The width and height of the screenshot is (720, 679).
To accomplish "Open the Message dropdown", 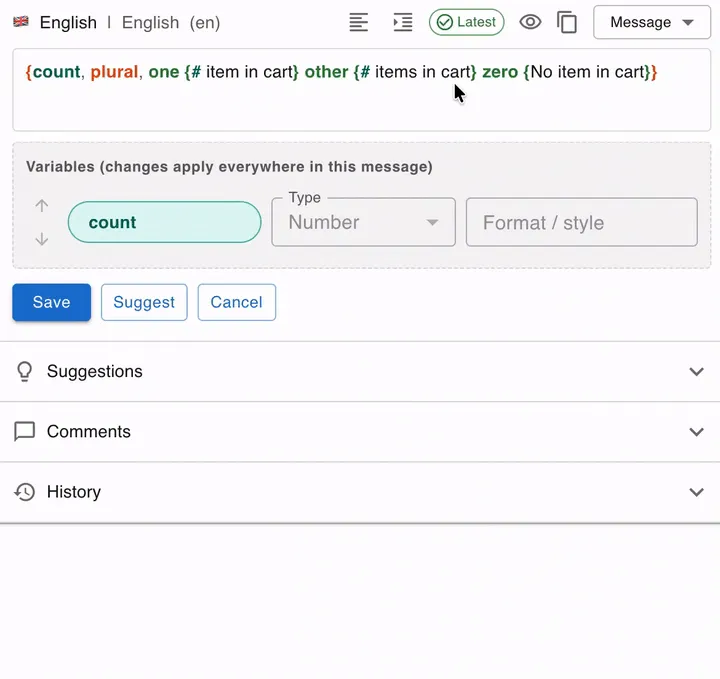I will coord(652,22).
